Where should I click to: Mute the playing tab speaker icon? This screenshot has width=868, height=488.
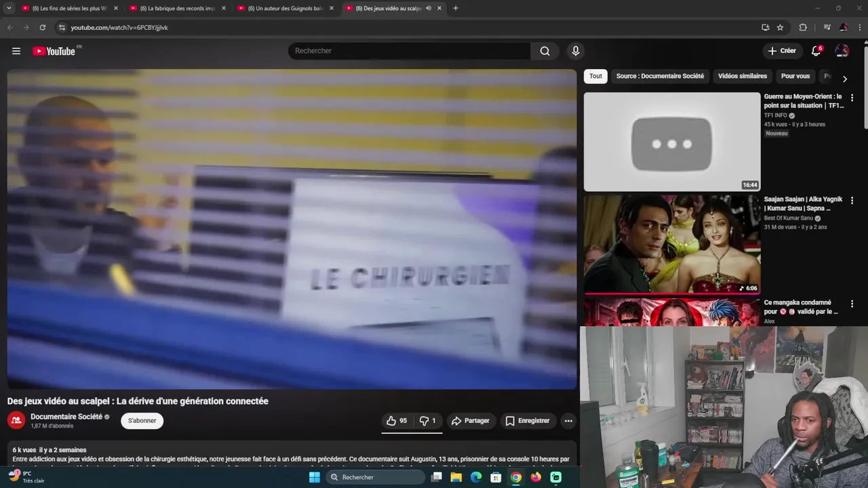click(x=429, y=8)
